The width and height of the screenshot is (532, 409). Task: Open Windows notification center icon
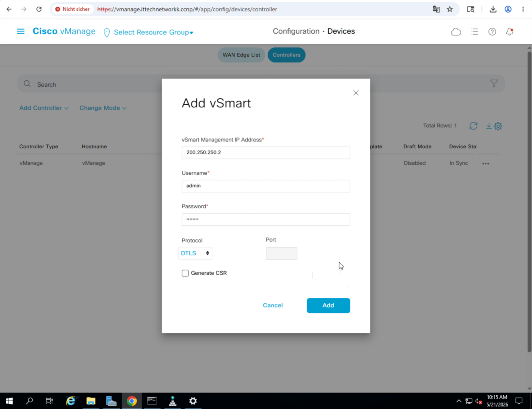click(x=519, y=401)
